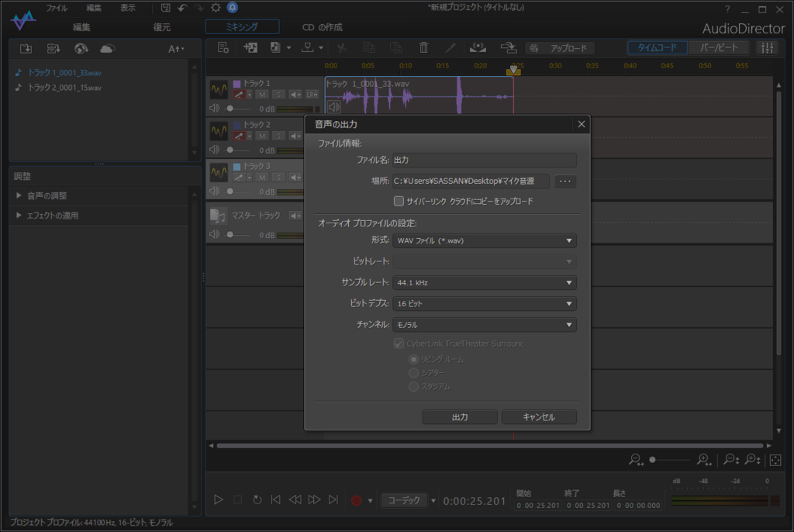Click the コーデック button
Image resolution: width=794 pixels, height=532 pixels.
click(x=404, y=500)
